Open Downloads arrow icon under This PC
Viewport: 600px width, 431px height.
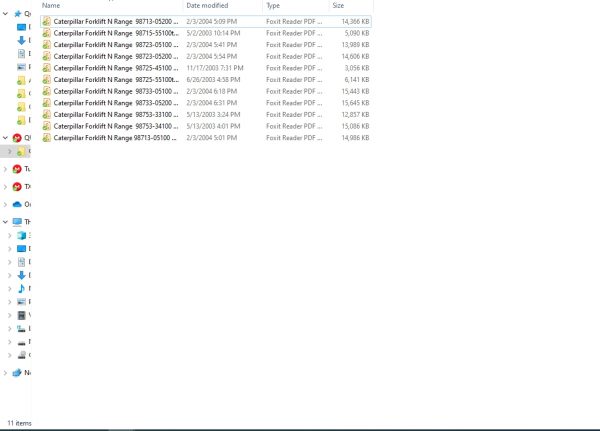click(21, 275)
